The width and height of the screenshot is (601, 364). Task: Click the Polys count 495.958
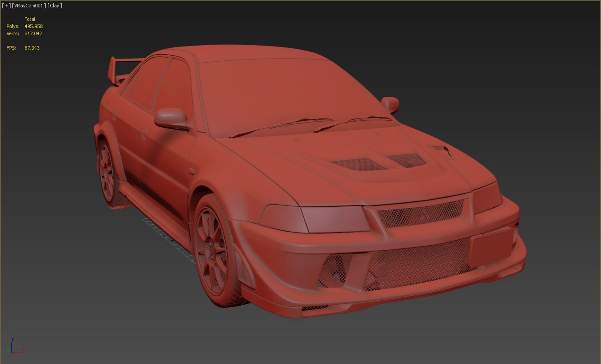pyautogui.click(x=33, y=26)
